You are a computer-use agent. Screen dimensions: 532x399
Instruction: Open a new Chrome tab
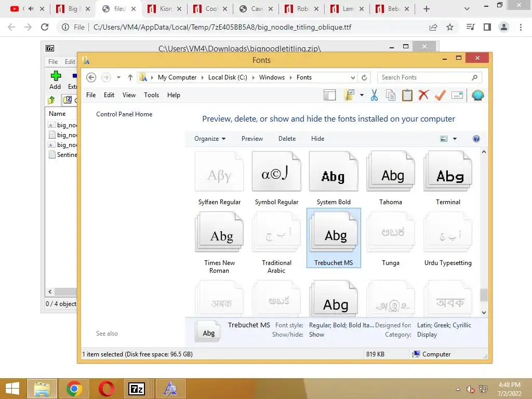click(427, 9)
